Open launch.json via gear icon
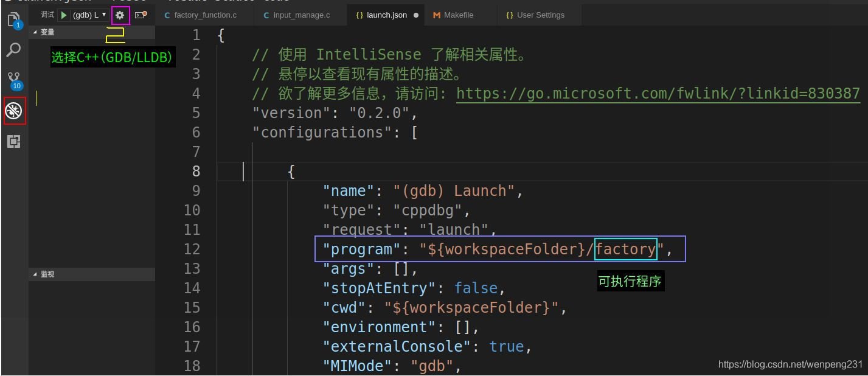 [x=120, y=15]
